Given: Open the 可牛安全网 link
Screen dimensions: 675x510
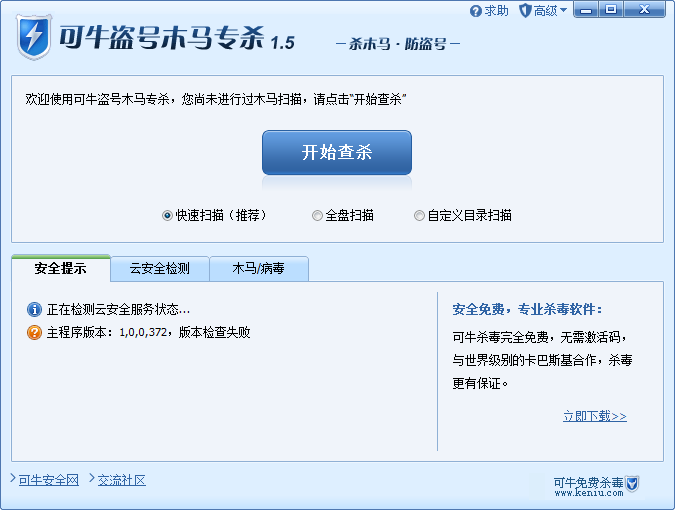Looking at the screenshot, I should click(49, 480).
